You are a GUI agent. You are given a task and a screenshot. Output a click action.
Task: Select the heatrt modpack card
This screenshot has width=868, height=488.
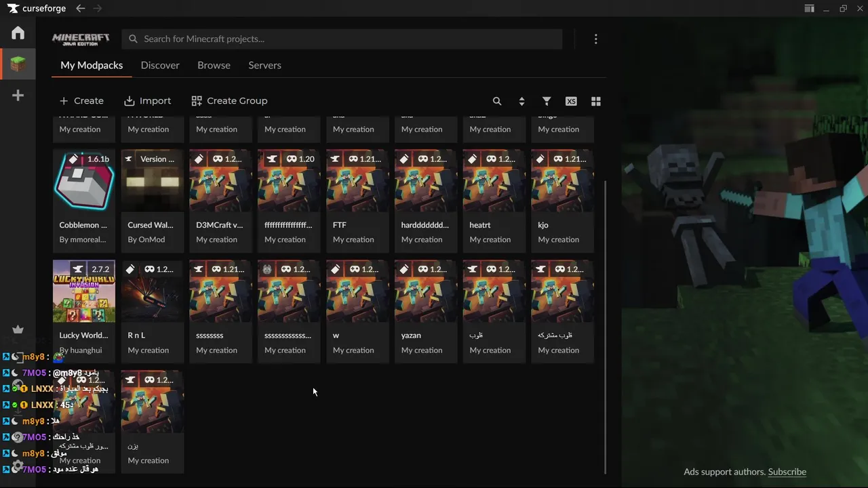click(494, 201)
